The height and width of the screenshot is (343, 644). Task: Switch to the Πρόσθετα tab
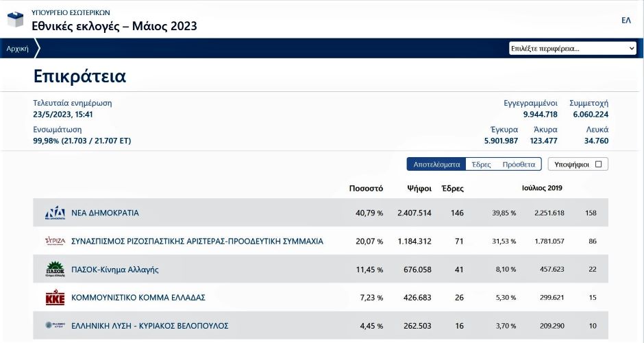[519, 165]
